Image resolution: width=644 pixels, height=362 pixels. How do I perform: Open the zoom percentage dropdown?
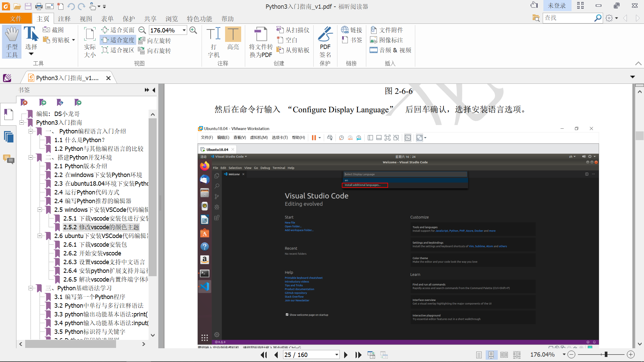point(184,30)
